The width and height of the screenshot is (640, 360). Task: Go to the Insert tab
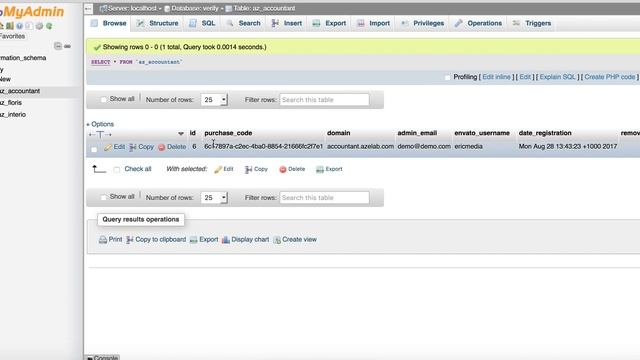pyautogui.click(x=287, y=23)
